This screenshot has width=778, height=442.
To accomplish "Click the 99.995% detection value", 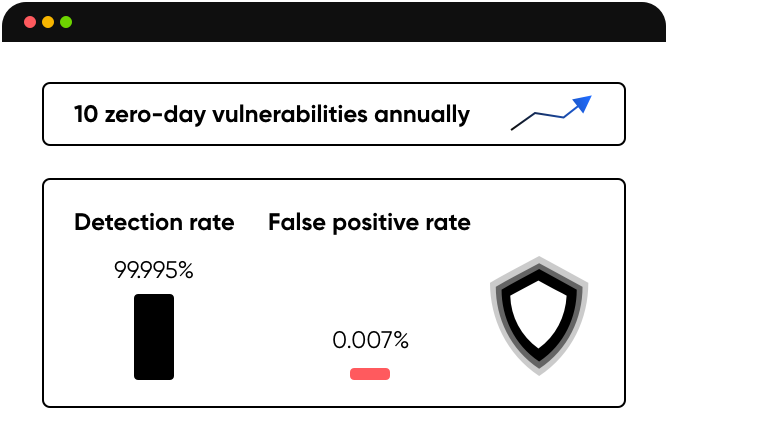I will point(153,269).
